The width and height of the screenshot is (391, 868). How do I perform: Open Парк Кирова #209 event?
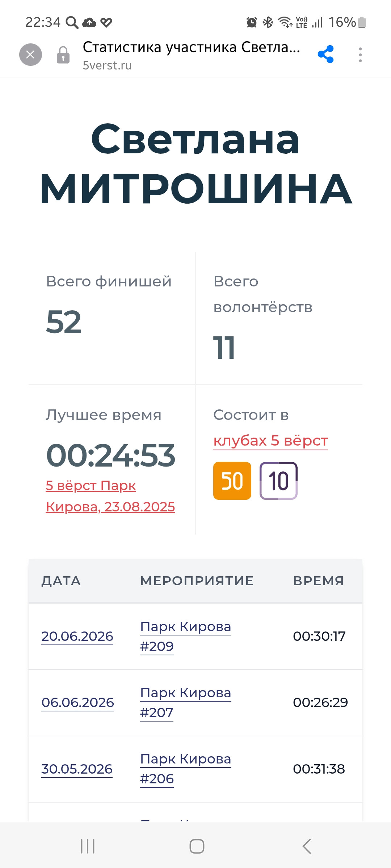[x=185, y=636]
